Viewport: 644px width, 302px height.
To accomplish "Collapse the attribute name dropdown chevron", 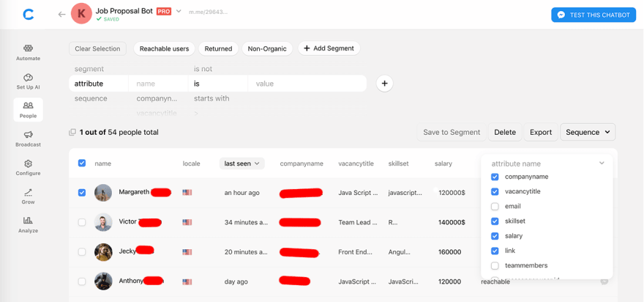I will (x=602, y=163).
